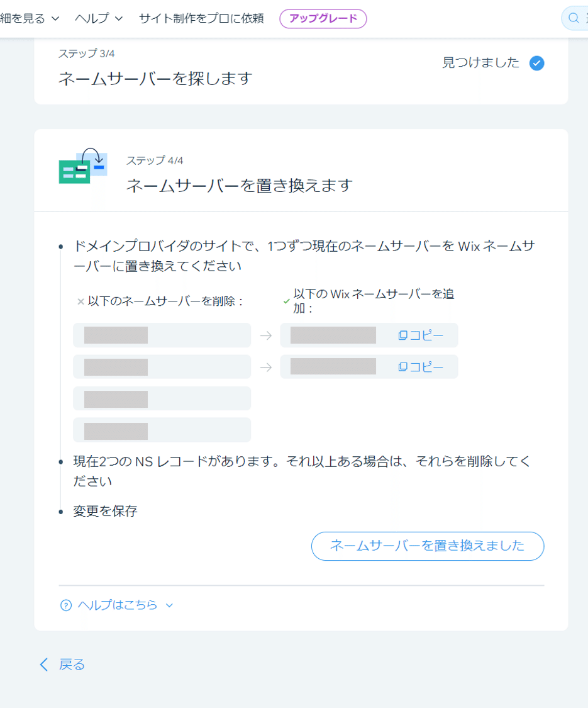Open the ヘルプ menu in top bar
The height and width of the screenshot is (708, 588).
click(x=98, y=18)
